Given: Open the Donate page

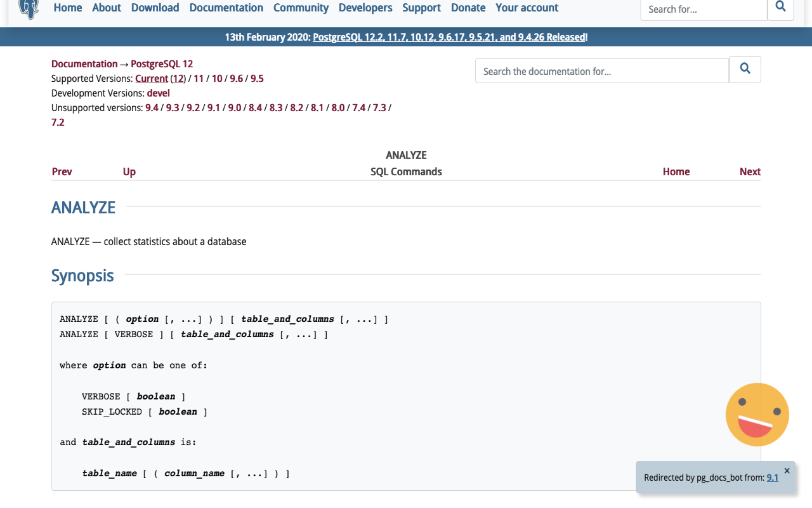Looking at the screenshot, I should point(468,8).
